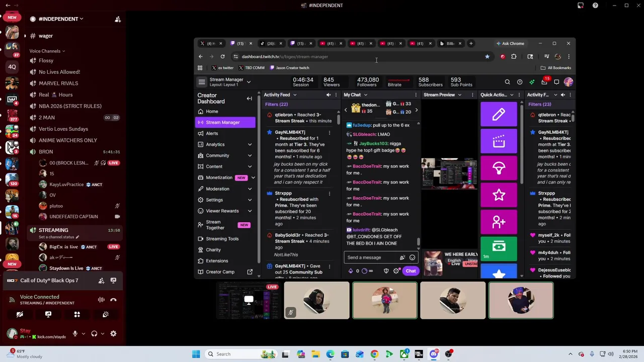This screenshot has width=644, height=362.
Task: Open Windows Start menu
Action: point(196,354)
